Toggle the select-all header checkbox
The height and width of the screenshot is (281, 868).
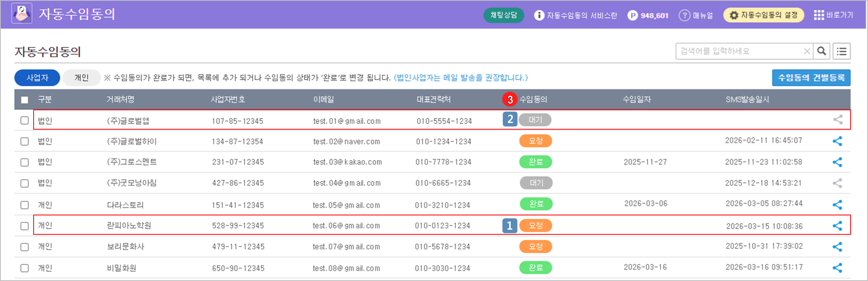coord(25,100)
